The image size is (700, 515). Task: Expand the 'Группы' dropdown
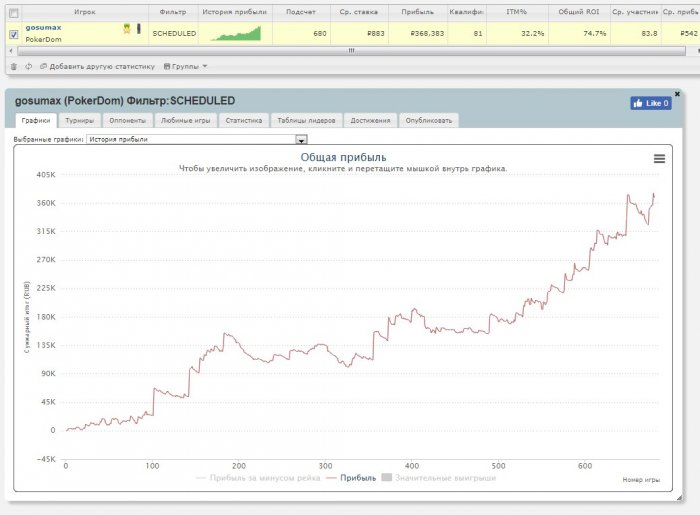pos(185,67)
